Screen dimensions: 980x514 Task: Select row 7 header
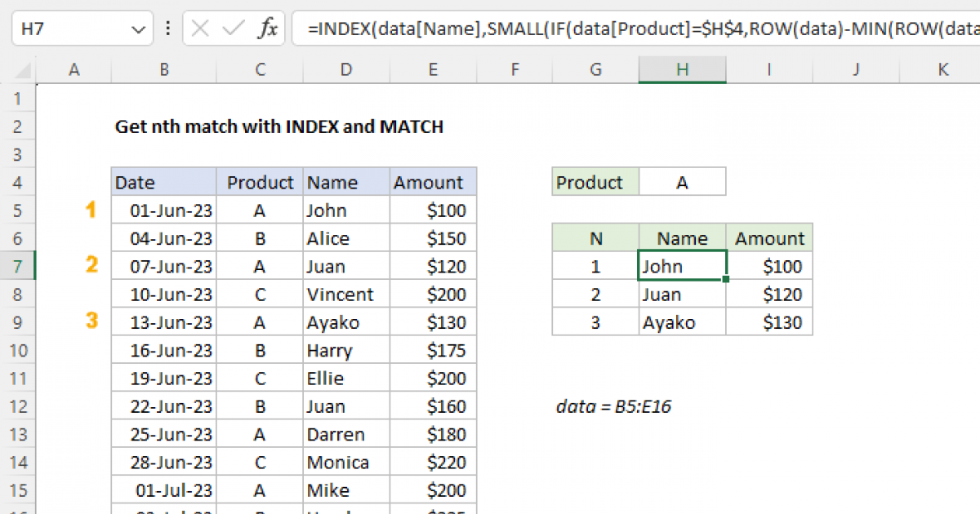[x=18, y=266]
